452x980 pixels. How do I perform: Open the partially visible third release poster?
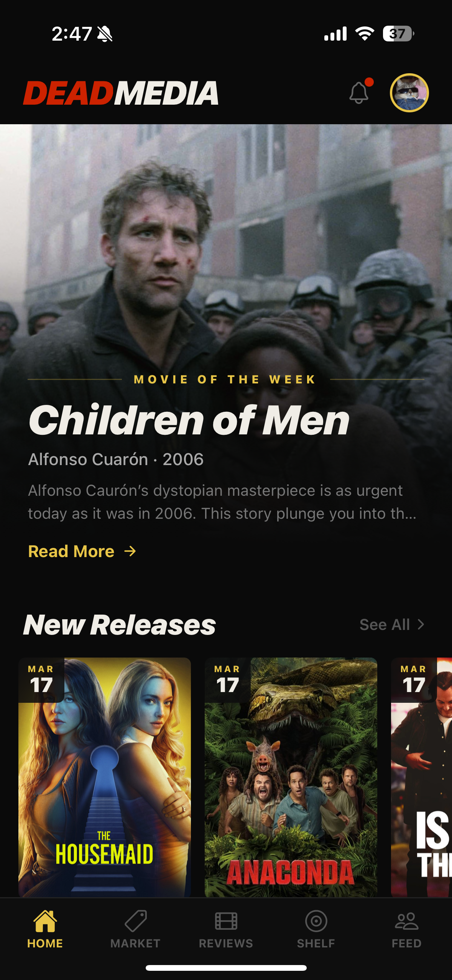(421, 777)
